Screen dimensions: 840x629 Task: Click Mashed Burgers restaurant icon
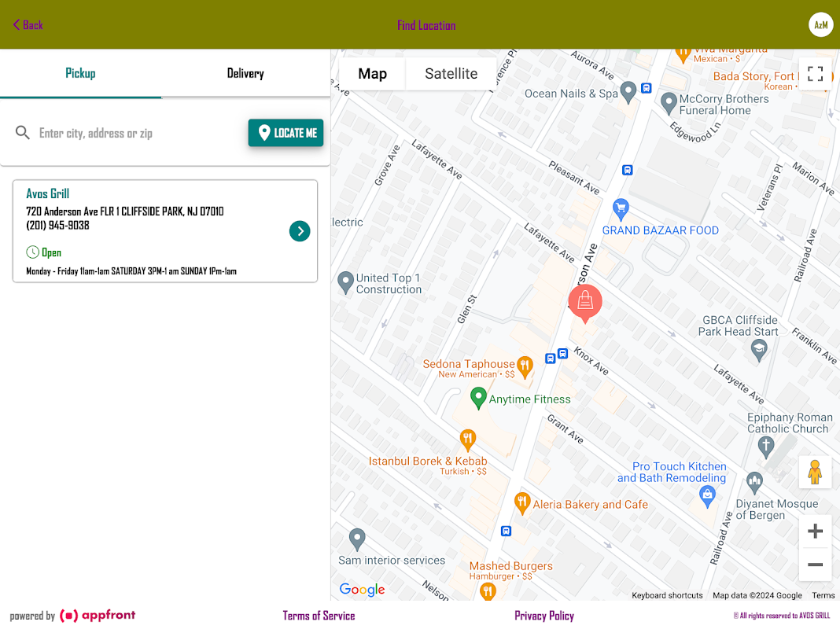488,591
